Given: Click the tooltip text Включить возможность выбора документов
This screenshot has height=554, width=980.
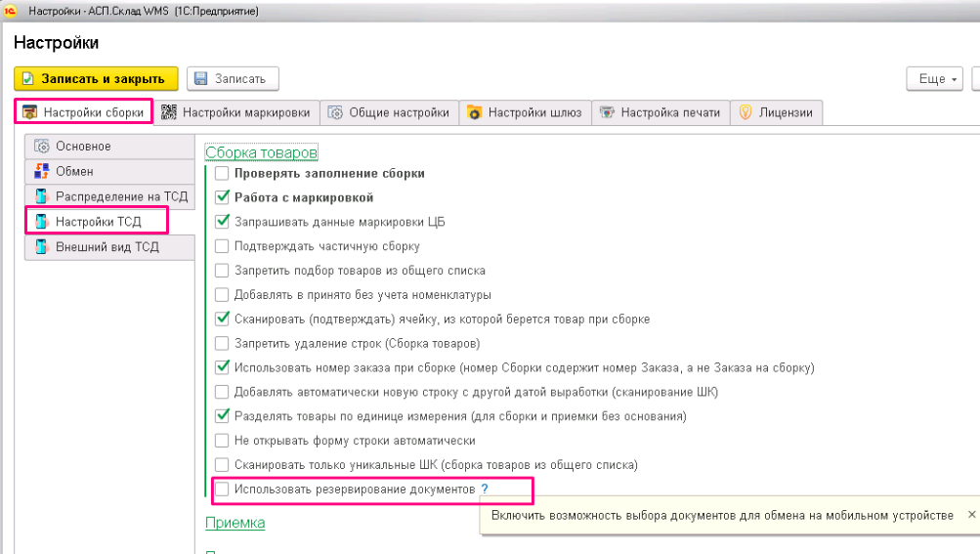Looking at the screenshot, I should coord(722,515).
